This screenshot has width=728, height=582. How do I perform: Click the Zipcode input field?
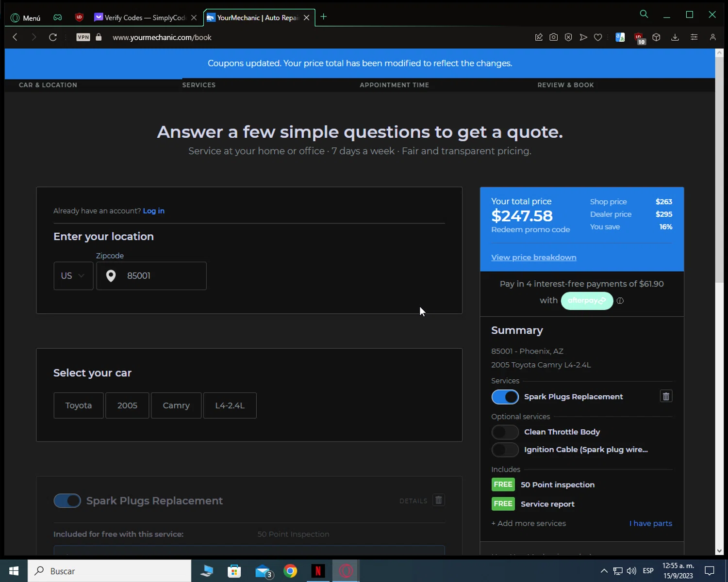pos(151,276)
